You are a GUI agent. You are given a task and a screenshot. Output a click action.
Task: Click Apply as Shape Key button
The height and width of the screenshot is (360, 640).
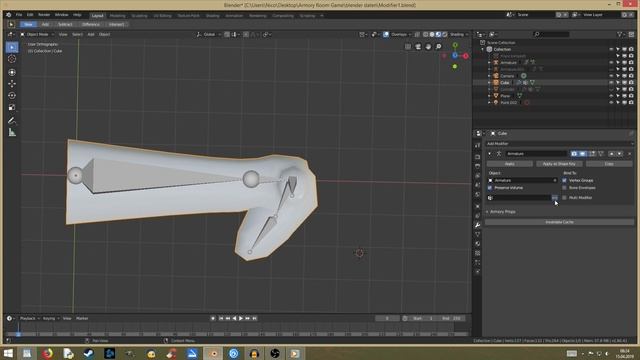[559, 164]
